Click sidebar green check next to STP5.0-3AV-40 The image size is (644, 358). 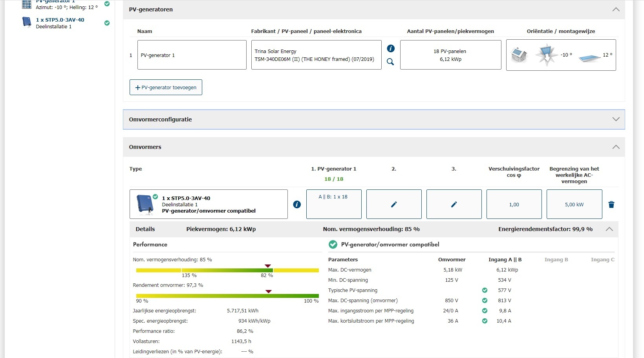coord(107,23)
